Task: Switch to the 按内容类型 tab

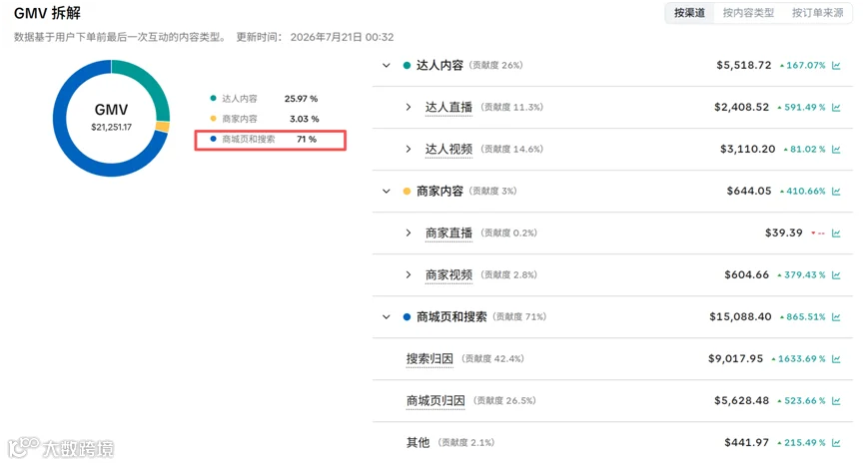Action: point(748,13)
